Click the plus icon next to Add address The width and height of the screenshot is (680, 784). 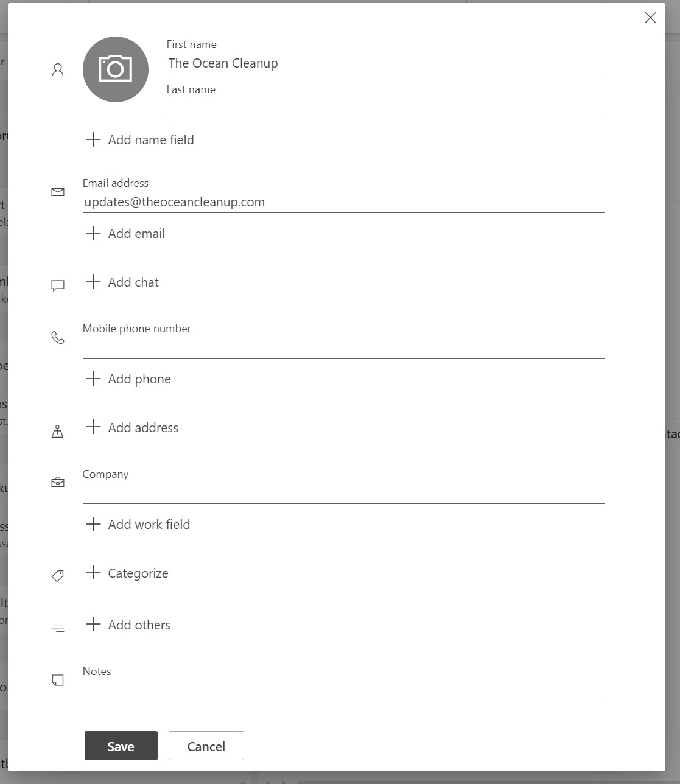(x=93, y=427)
